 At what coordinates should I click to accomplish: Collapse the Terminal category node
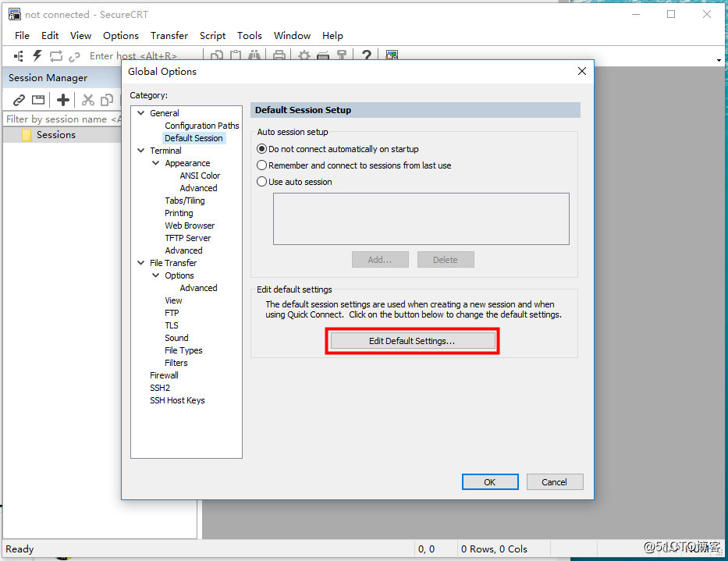[141, 151]
